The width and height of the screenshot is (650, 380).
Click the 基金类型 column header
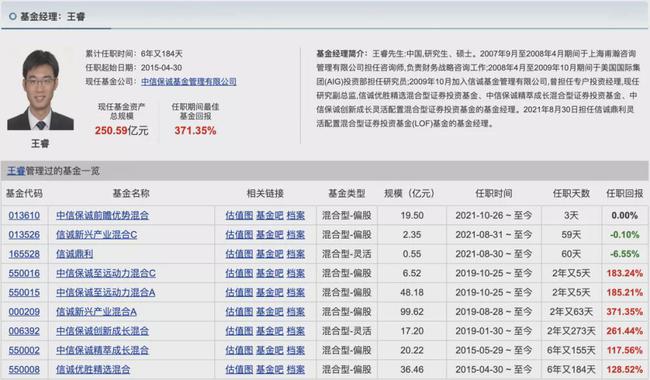pos(347,194)
